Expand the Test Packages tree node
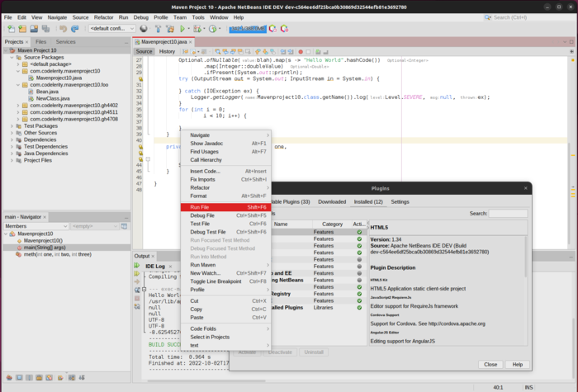The image size is (578, 392). [12, 126]
